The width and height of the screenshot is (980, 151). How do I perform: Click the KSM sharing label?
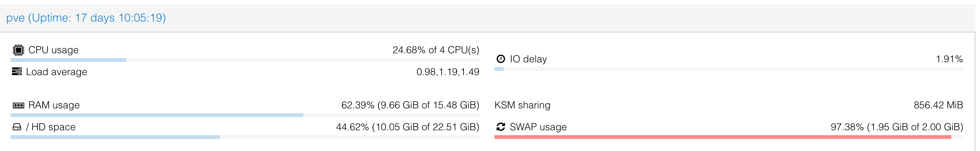coord(522,105)
